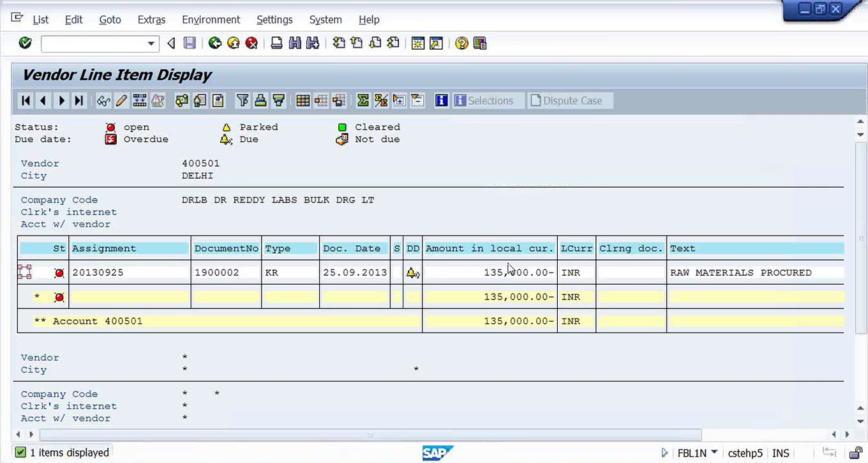Click the yellow Exit icon

coord(234,43)
